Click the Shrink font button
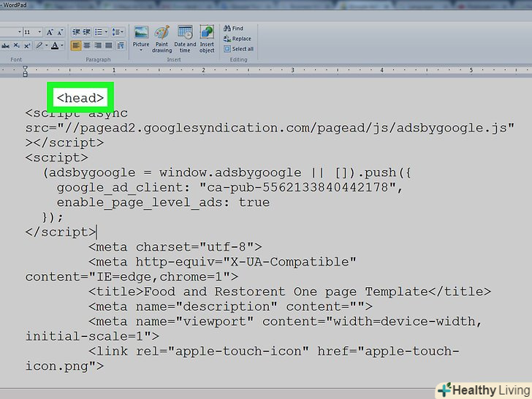This screenshot has height=399, width=532. 60,32
